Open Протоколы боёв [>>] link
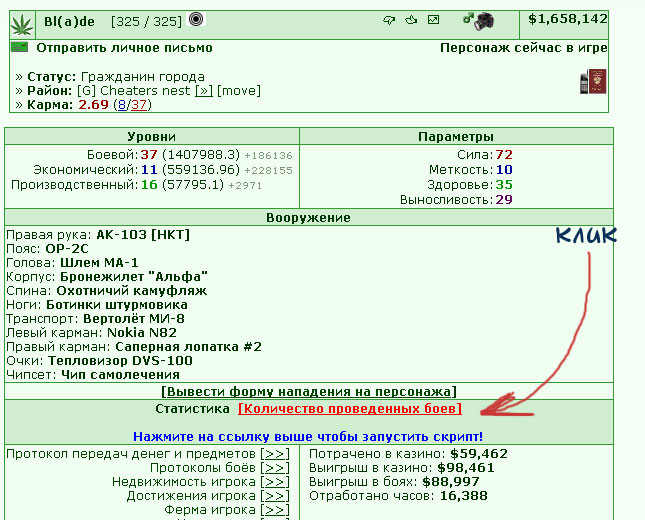The width and height of the screenshot is (645, 520). click(275, 468)
